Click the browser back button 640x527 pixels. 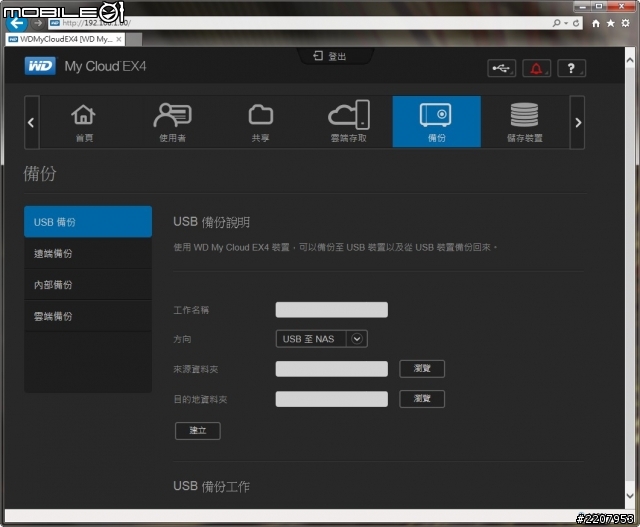pos(17,23)
